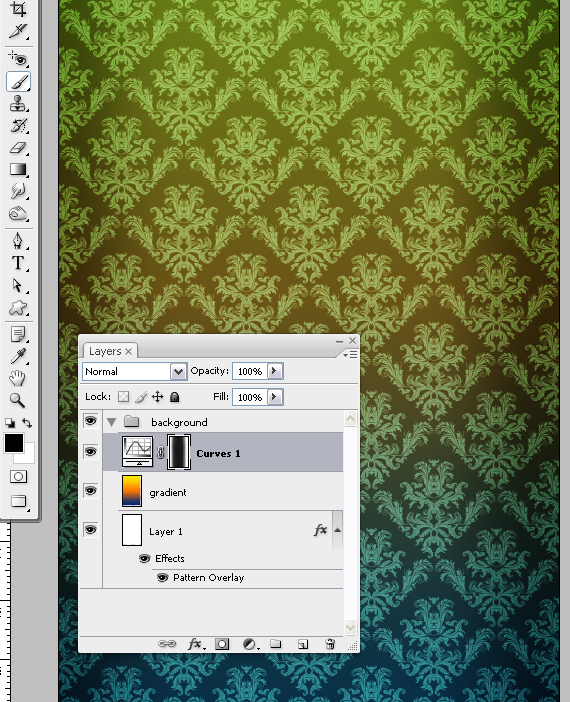Select the Sponge tool
This screenshot has height=702, width=570.
click(18, 214)
